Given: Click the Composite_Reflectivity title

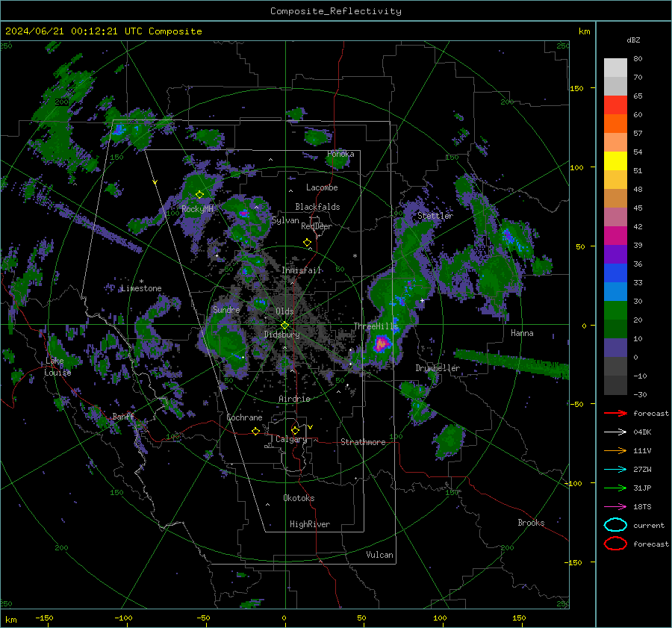Looking at the screenshot, I should click(x=336, y=11).
